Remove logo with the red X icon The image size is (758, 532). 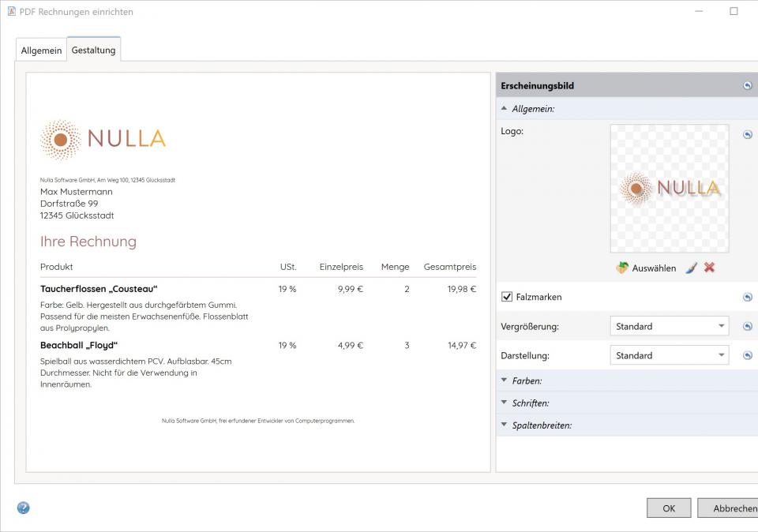tap(709, 268)
